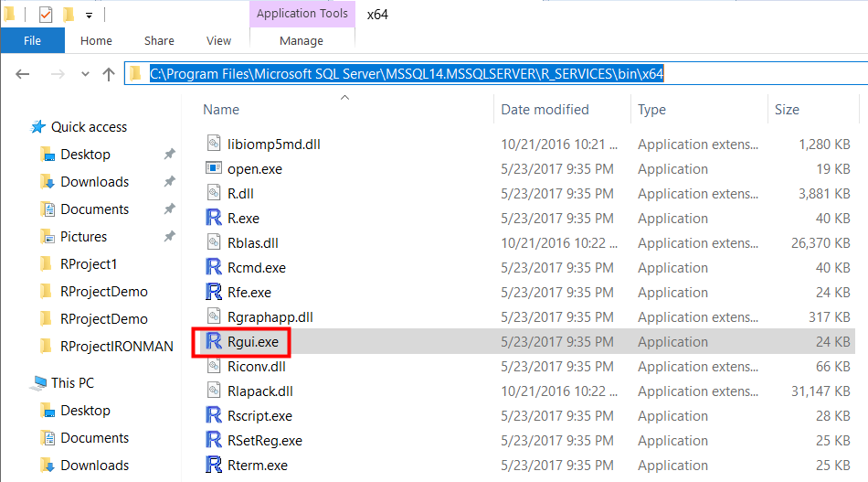The height and width of the screenshot is (482, 868).
Task: Select the Rterm.exe file name
Action: (258, 465)
